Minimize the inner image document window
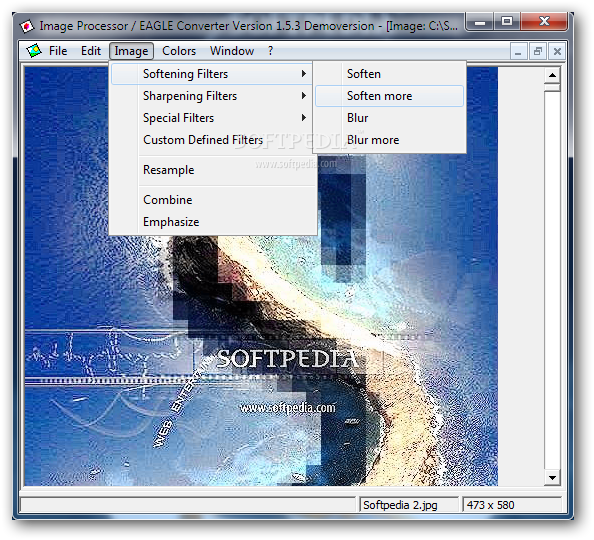The width and height of the screenshot is (594, 540). tap(518, 51)
